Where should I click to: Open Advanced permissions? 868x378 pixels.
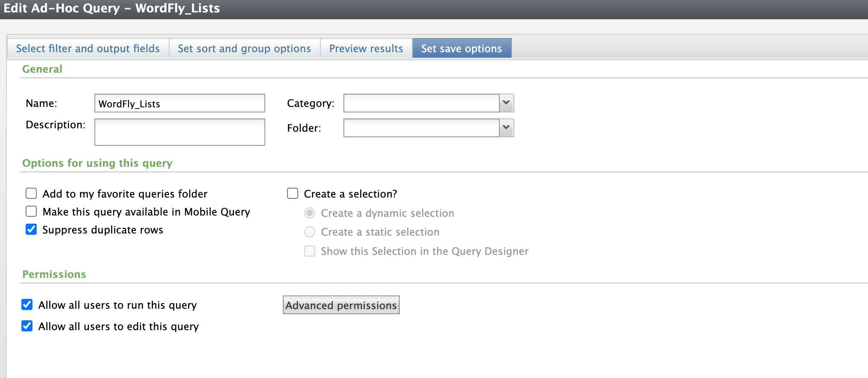click(341, 305)
